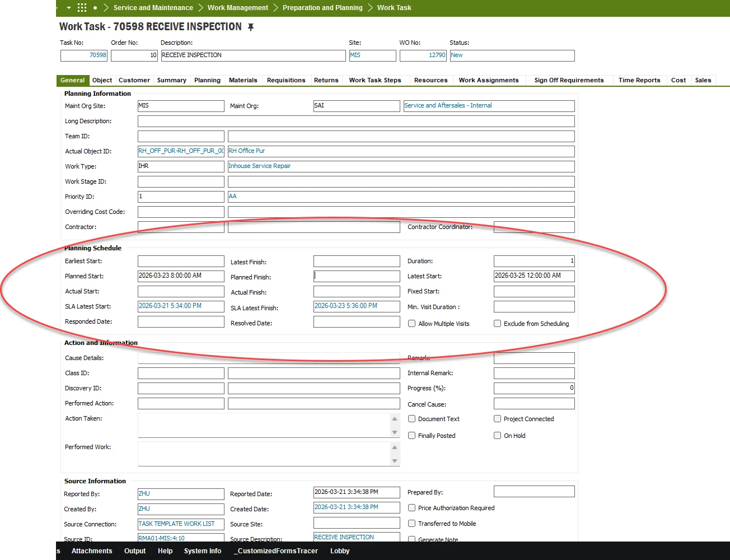Enable Allow Multiple Visits checkbox
Screen dimensions: 730x560
[412, 324]
